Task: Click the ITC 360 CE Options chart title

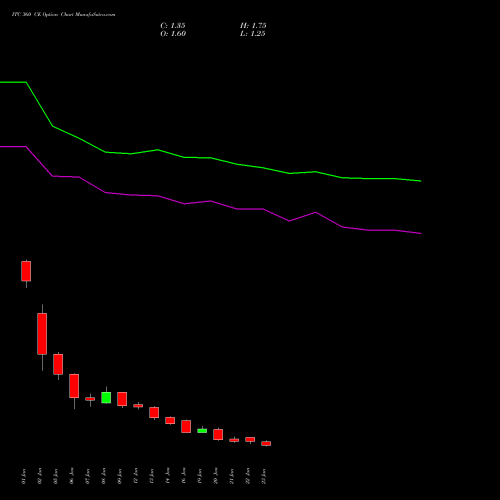Action: pos(63,15)
